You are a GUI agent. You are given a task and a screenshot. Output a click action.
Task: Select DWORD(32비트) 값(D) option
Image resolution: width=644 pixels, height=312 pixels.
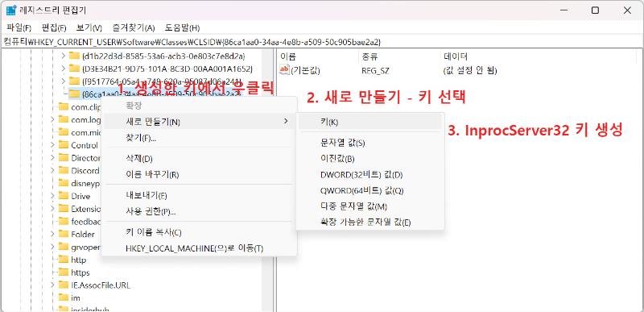370,175
